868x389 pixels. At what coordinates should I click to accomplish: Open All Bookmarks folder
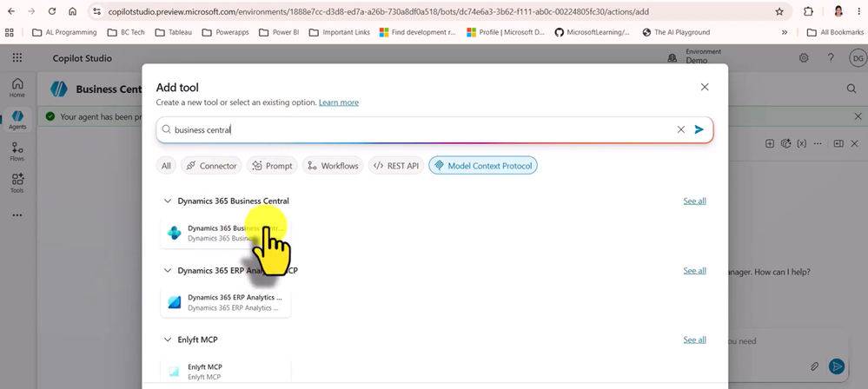coord(835,33)
